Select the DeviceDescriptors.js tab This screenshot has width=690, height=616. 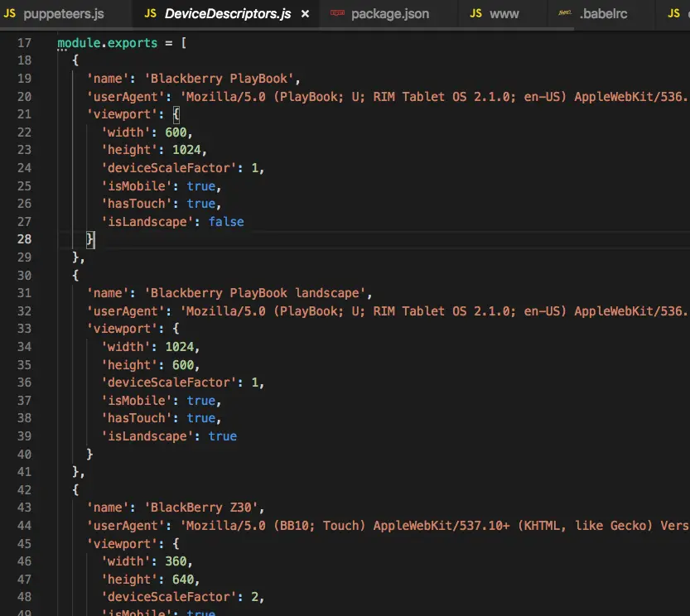(228, 13)
